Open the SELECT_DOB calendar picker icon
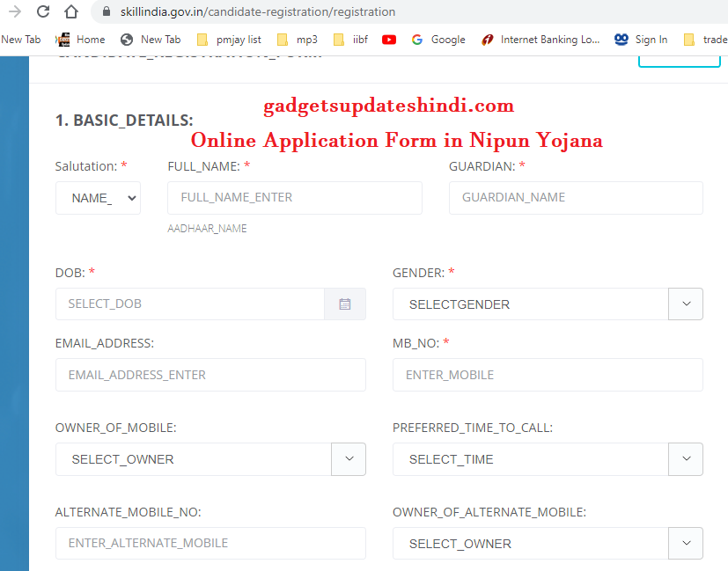This screenshot has height=571, width=728. [x=345, y=304]
